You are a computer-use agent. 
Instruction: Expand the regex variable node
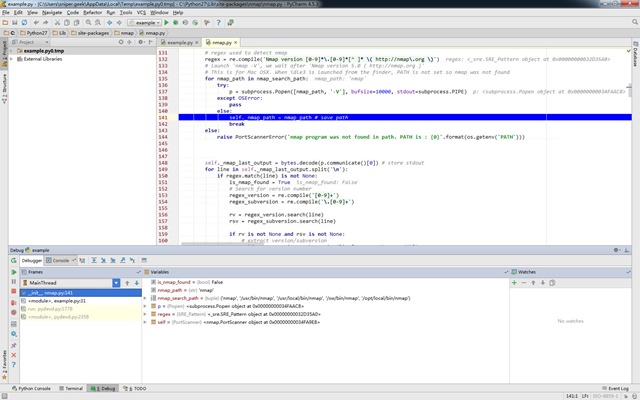(x=145, y=314)
